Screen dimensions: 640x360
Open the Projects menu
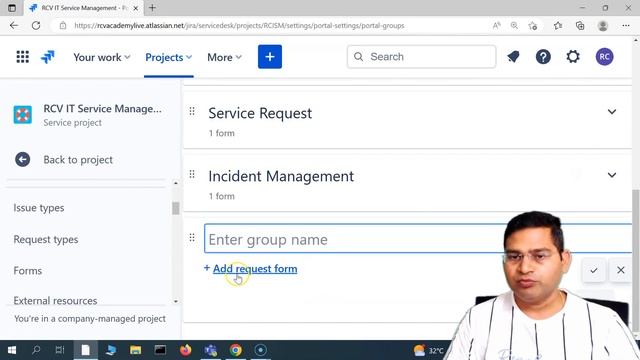coord(169,57)
